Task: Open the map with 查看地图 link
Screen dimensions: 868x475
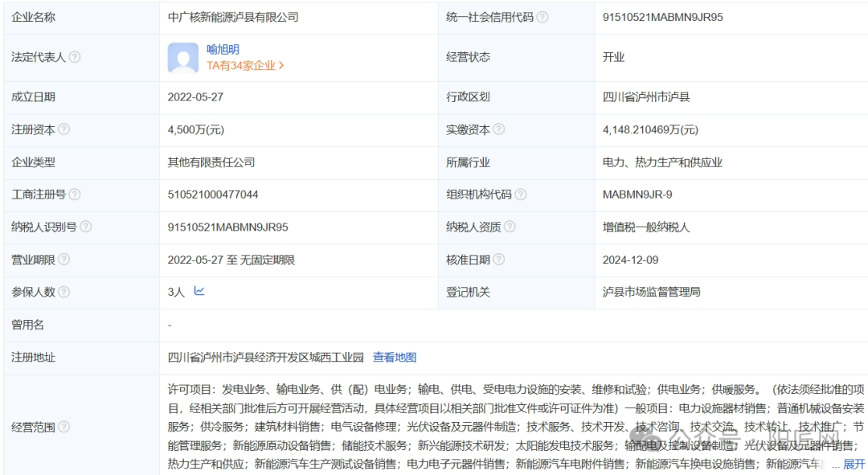Action: point(393,357)
